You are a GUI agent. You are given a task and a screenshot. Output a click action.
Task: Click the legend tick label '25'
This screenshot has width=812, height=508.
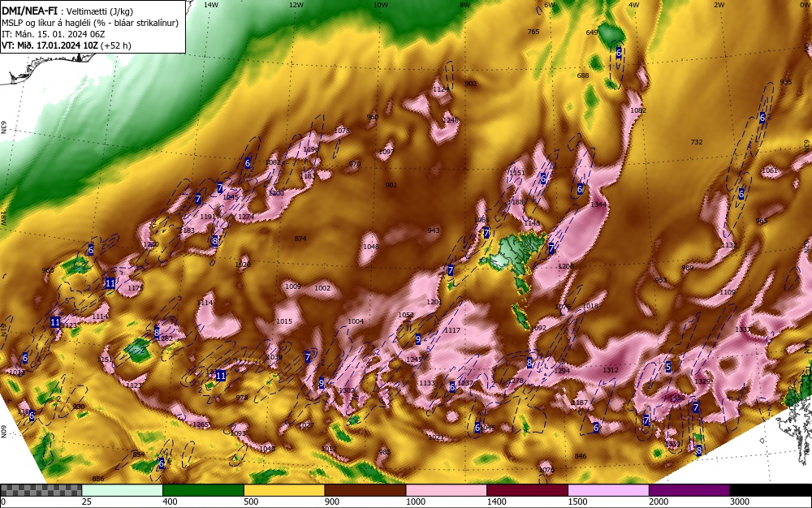point(86,502)
